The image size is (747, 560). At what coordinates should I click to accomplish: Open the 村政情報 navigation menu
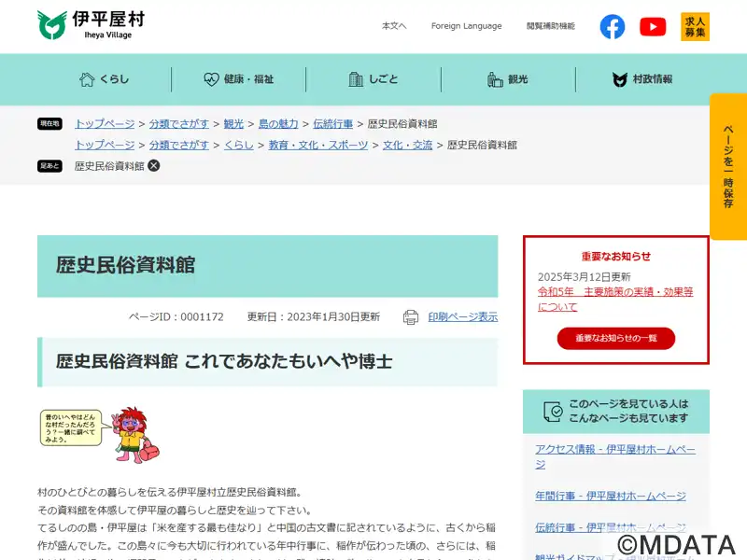642,79
